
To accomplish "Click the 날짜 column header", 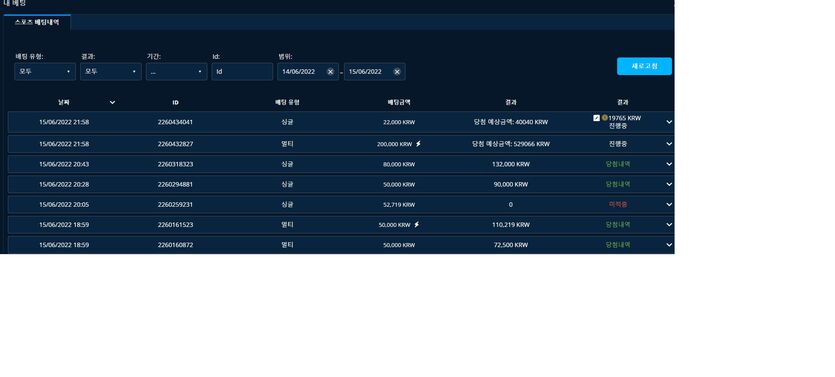I will (x=64, y=102).
